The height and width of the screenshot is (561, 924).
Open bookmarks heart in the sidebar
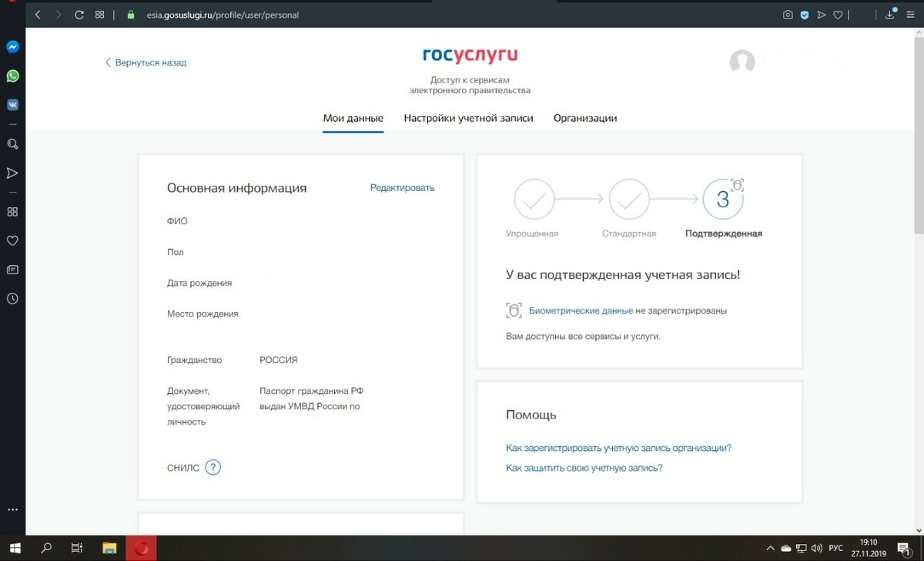(x=12, y=240)
